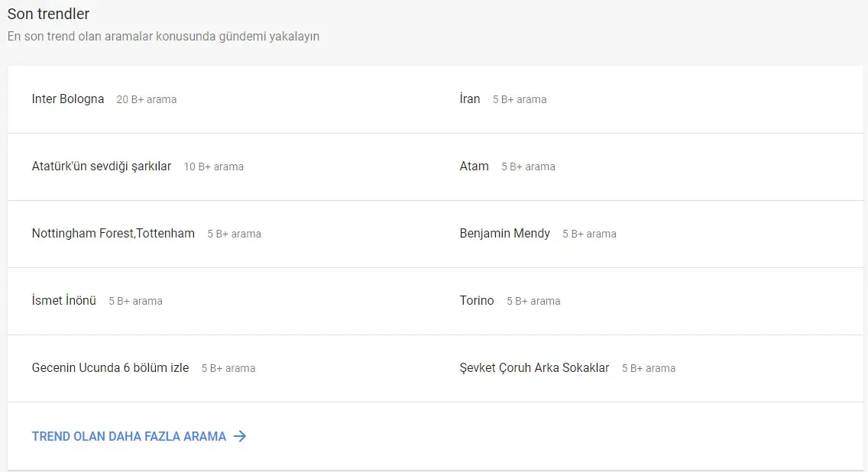Image resolution: width=868 pixels, height=472 pixels.
Task: Click the Nottingham Forest,Tottenham trend entry
Action: click(x=113, y=234)
